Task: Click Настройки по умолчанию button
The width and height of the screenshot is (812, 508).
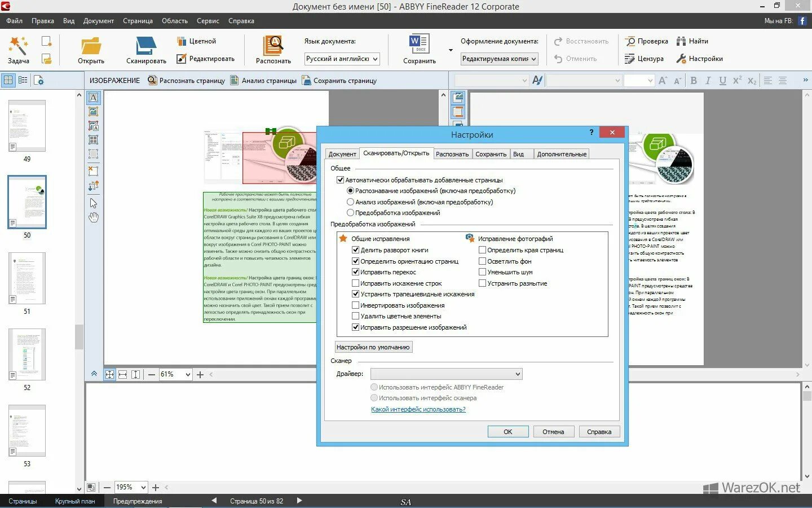Action: (x=373, y=347)
